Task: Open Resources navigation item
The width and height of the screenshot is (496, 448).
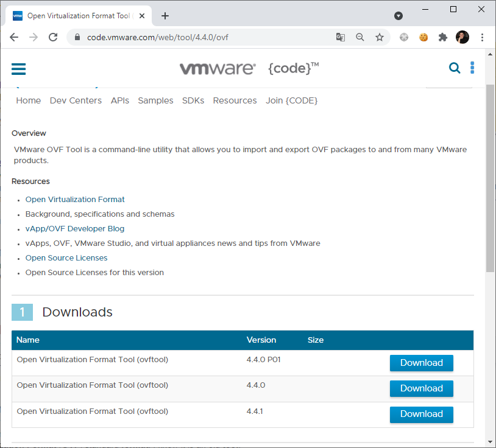Action: (235, 100)
